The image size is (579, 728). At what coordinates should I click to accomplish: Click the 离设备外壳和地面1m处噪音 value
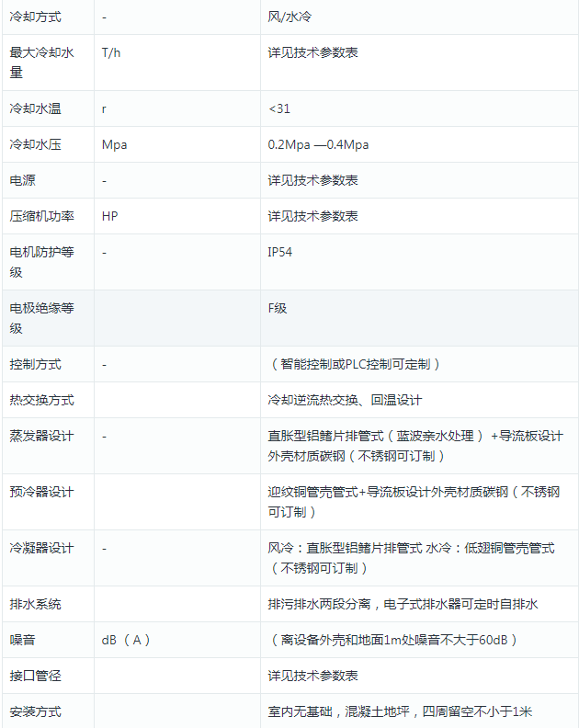(x=393, y=640)
